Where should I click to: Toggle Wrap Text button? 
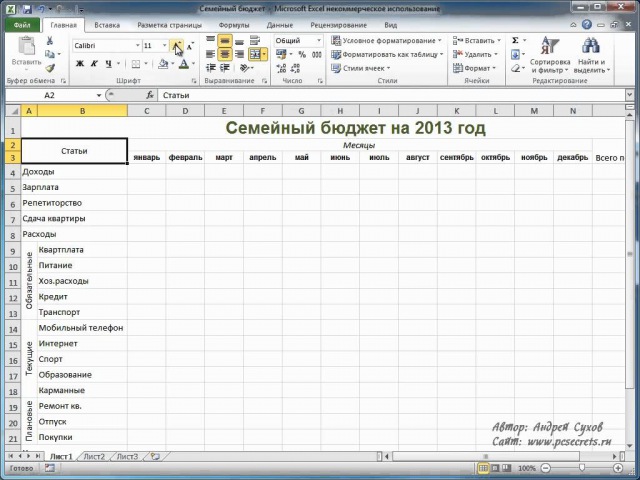point(255,40)
